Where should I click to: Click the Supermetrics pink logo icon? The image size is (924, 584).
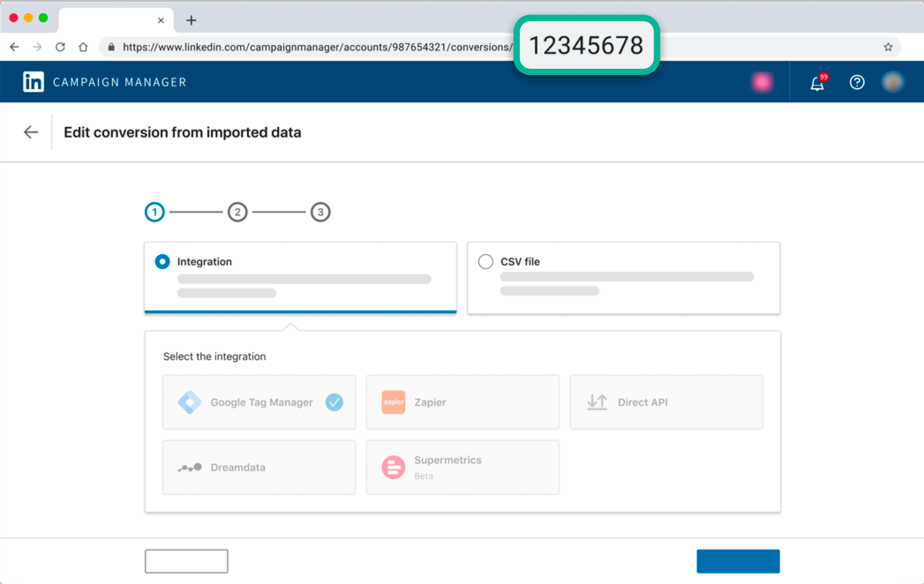[x=393, y=467]
